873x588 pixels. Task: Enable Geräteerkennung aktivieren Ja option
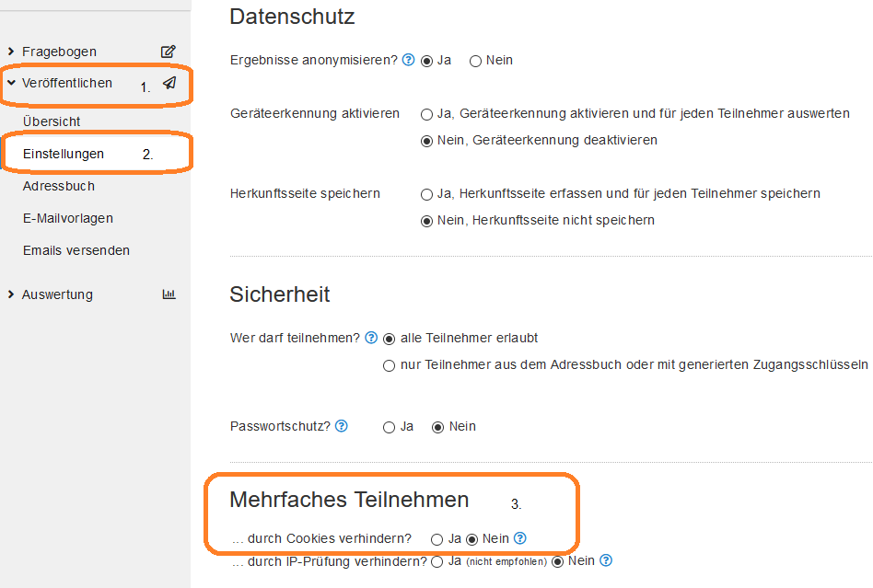[426, 115]
